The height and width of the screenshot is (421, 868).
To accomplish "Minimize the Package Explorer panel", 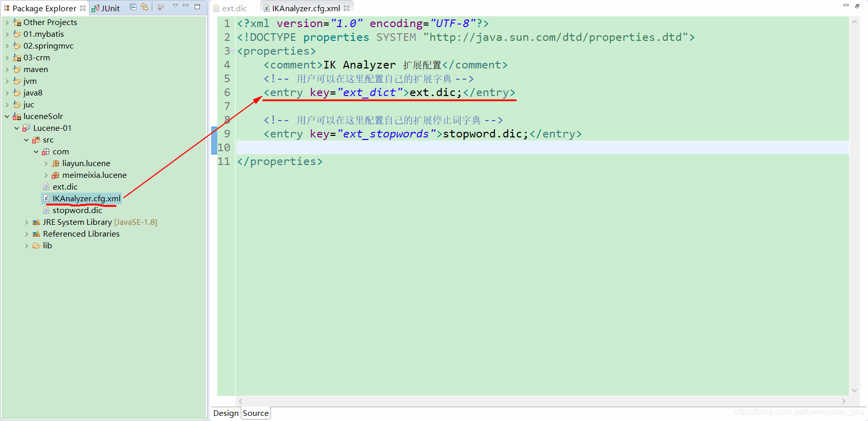I will 186,6.
